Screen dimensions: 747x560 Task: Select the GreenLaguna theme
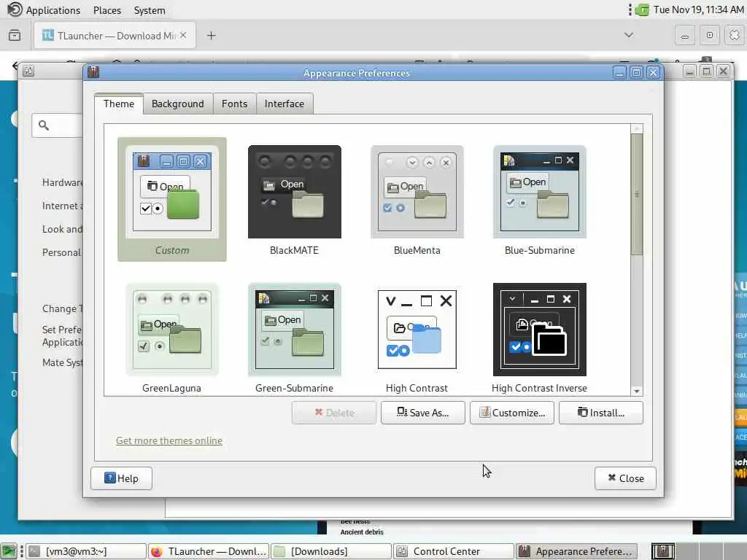pyautogui.click(x=172, y=338)
